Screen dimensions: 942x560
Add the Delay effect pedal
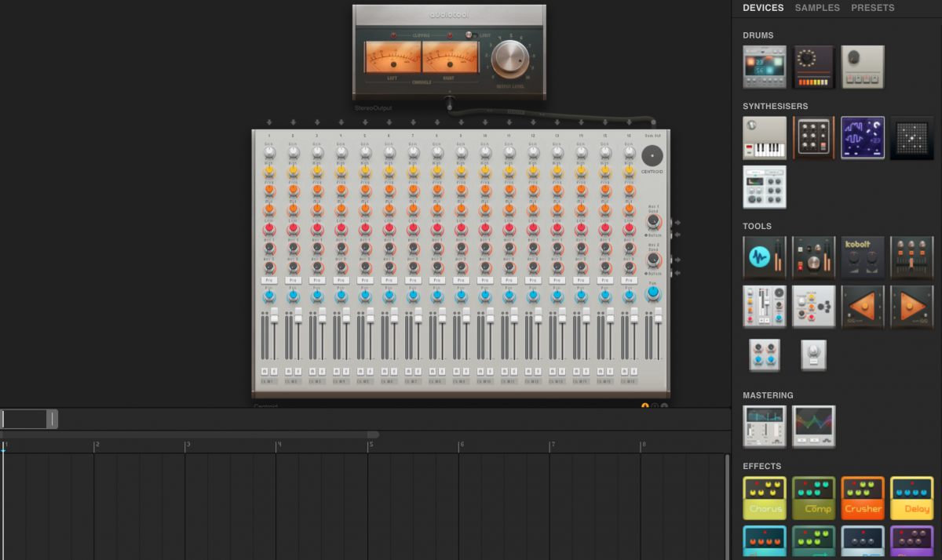point(912,498)
